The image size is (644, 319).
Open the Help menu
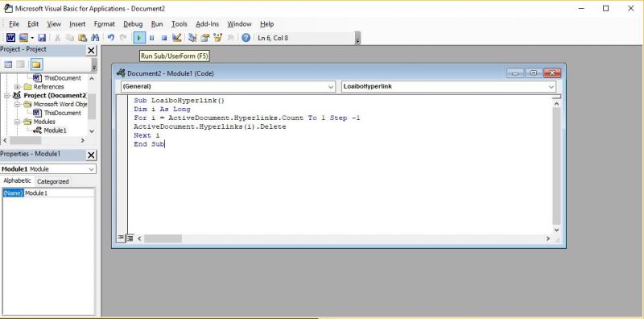267,24
